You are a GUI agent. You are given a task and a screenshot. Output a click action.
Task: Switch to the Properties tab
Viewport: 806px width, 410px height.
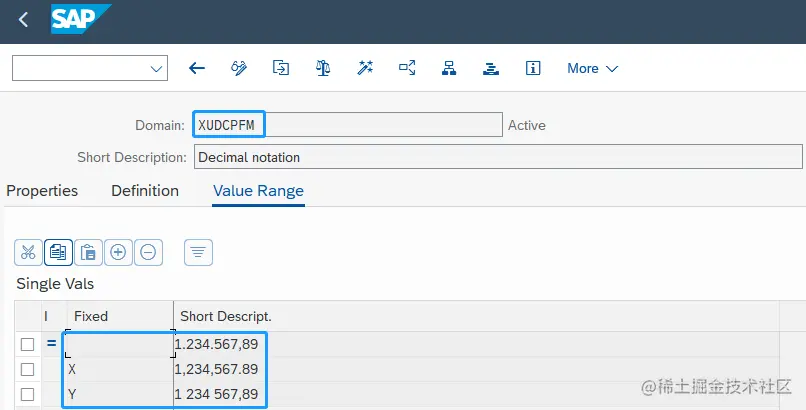pos(42,190)
